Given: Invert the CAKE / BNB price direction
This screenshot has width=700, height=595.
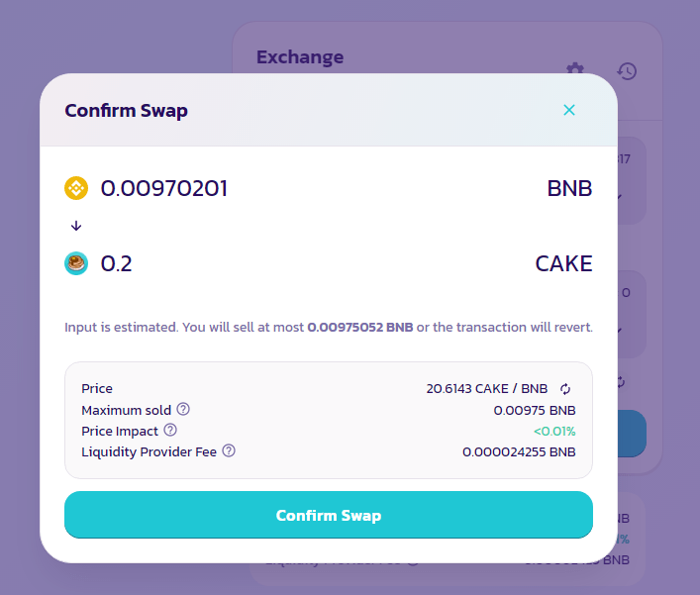Looking at the screenshot, I should [x=565, y=389].
